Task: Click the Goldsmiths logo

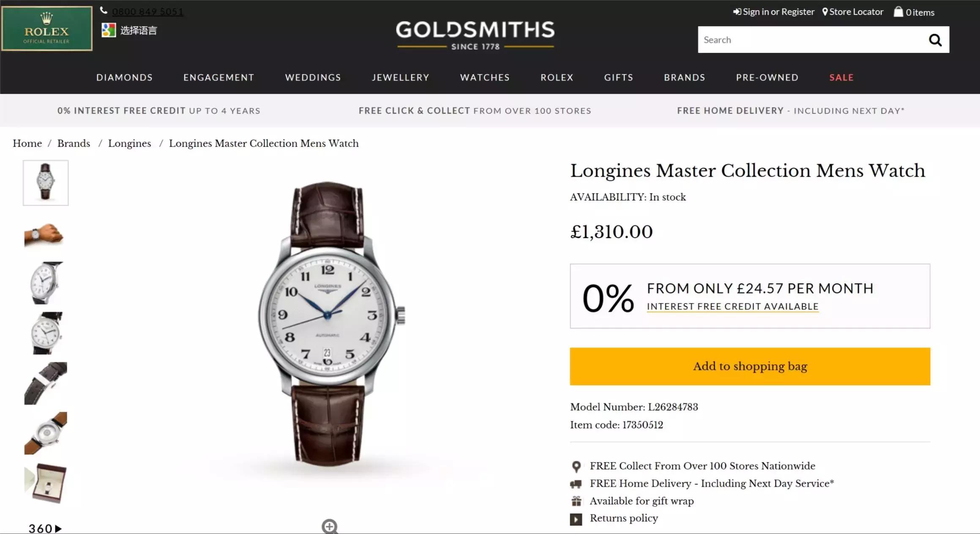Action: 475,35
